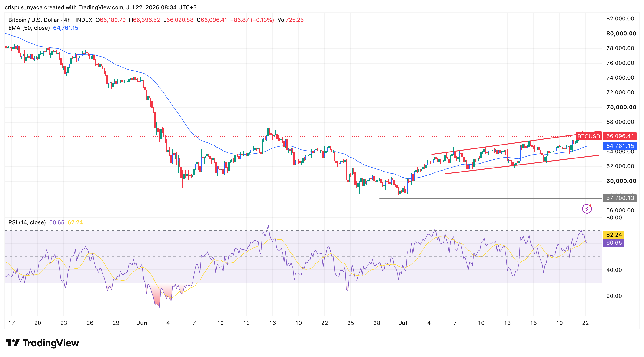644x357 pixels.
Task: Click the 60,000.00 price axis label
Action: [x=621, y=181]
